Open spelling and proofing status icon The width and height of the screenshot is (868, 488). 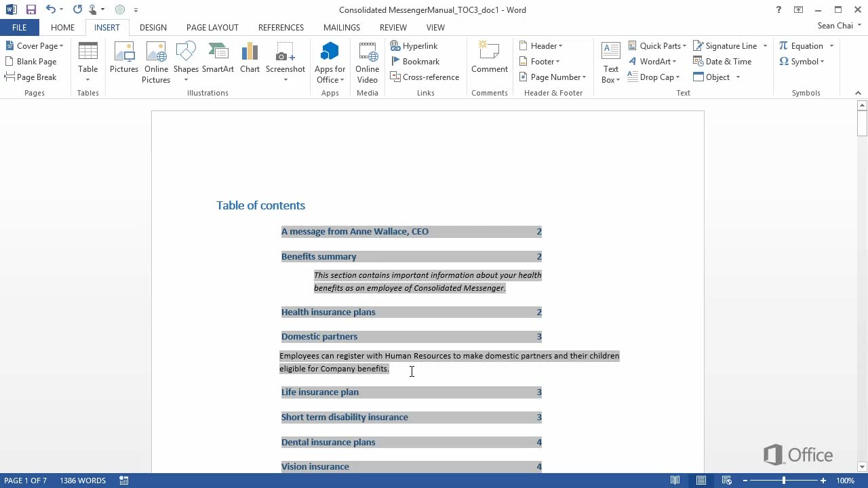(x=124, y=480)
